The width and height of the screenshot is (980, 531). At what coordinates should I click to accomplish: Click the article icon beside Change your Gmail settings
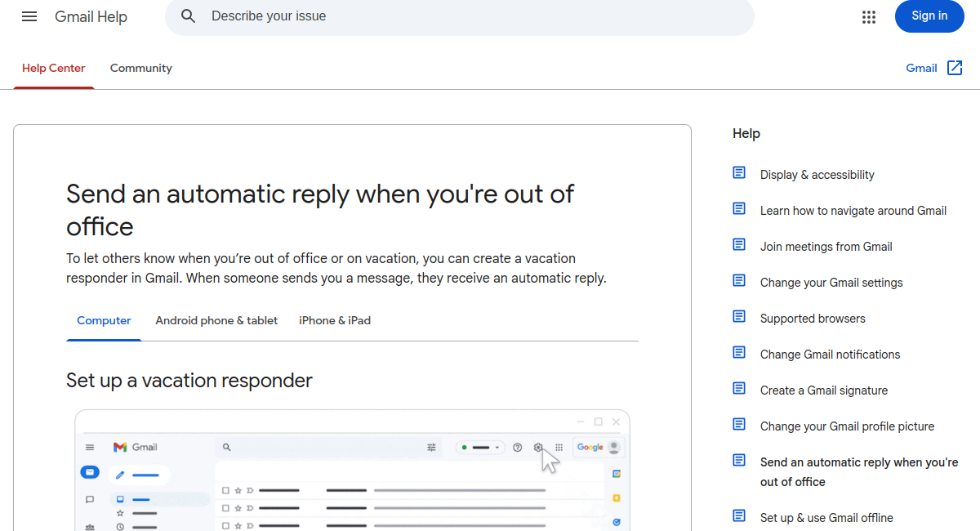pyautogui.click(x=739, y=281)
